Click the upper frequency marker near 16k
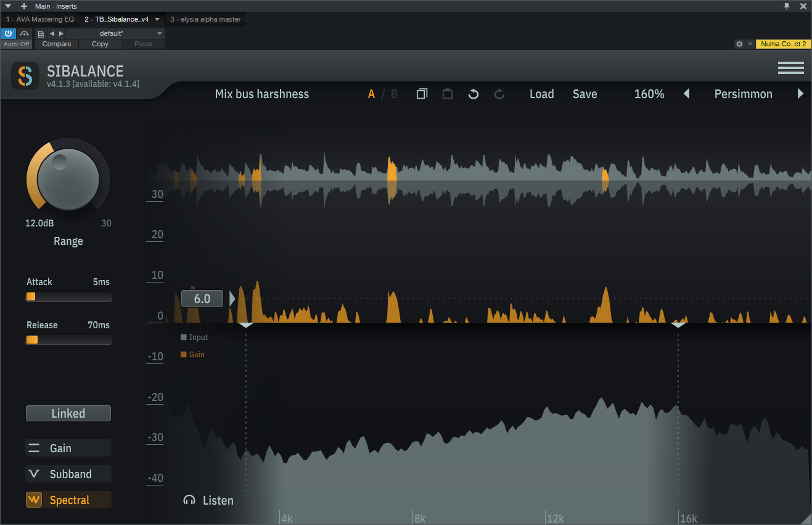The image size is (812, 525). pyautogui.click(x=679, y=325)
